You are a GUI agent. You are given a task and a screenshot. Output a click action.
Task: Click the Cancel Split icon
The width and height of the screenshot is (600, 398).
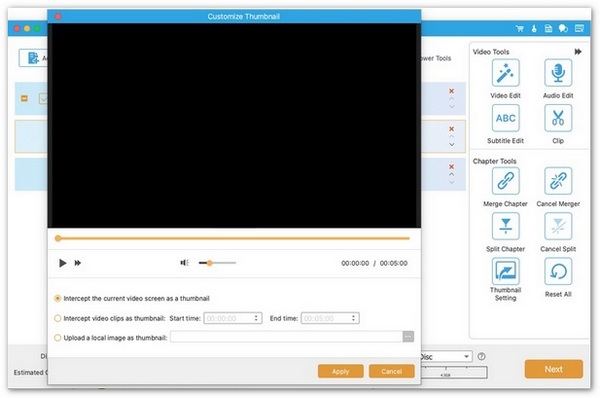(x=558, y=226)
